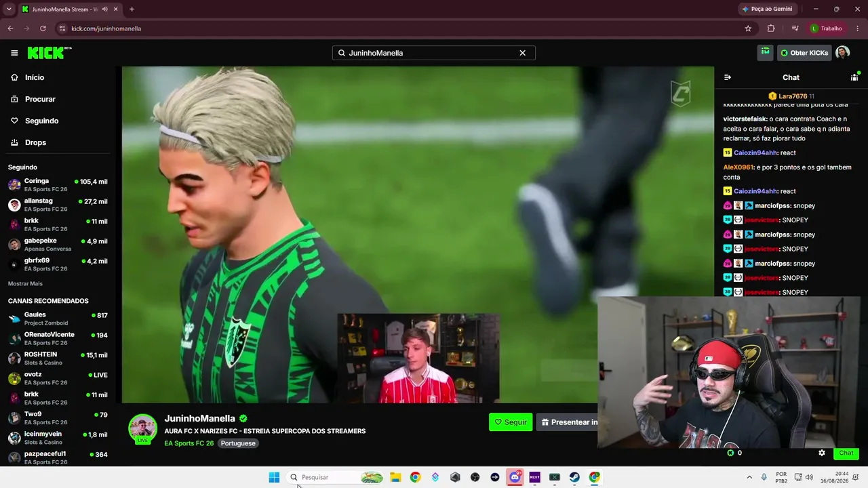Collapse the chat panel with arrow icon
The image size is (868, 488).
(728, 77)
